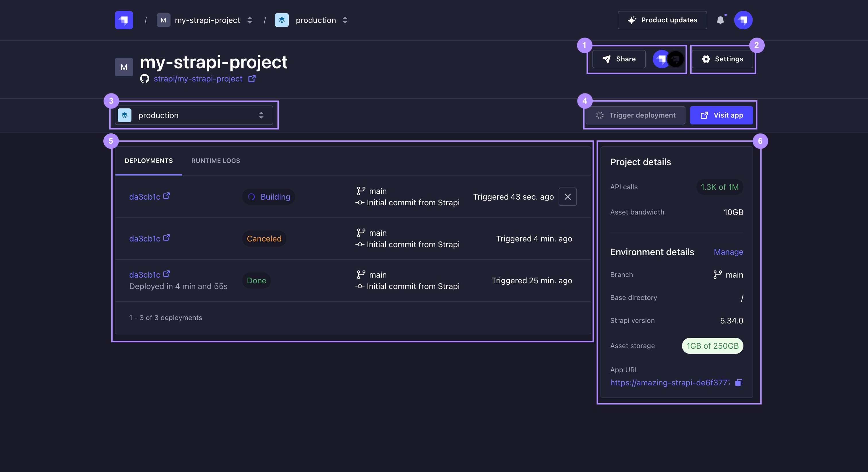Expand the my-strapi-project breadcrumb dropdown
868x472 pixels.
click(249, 20)
